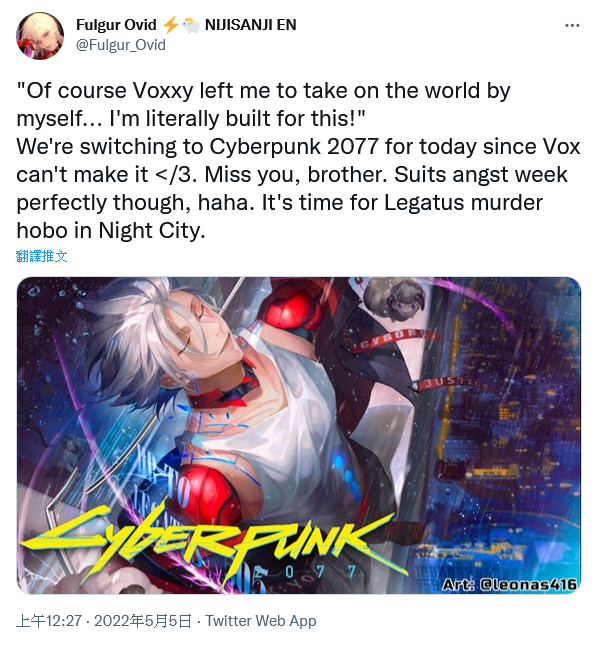This screenshot has width=598, height=645.
Task: Click the lightning bolt emoji in display name
Action: [x=170, y=25]
